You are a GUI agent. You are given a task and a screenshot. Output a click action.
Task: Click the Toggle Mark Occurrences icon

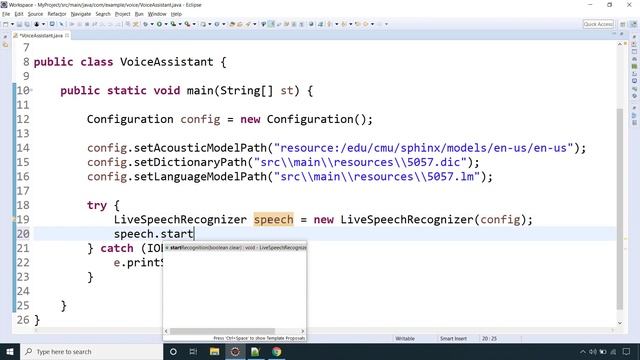(x=271, y=24)
